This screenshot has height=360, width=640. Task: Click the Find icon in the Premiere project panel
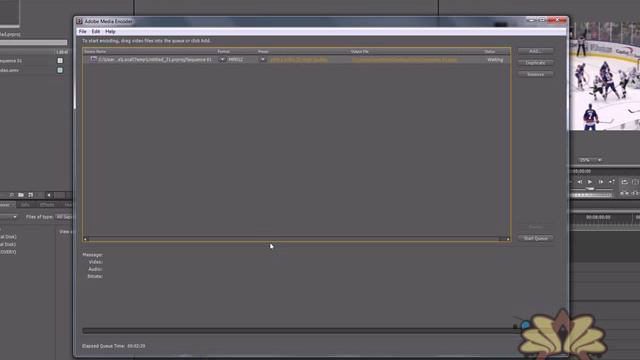11,195
